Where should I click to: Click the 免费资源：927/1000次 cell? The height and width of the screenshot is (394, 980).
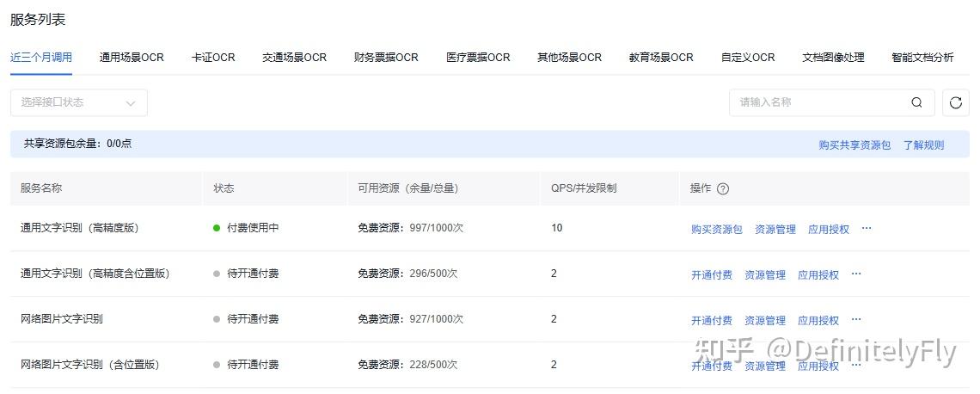click(x=411, y=319)
